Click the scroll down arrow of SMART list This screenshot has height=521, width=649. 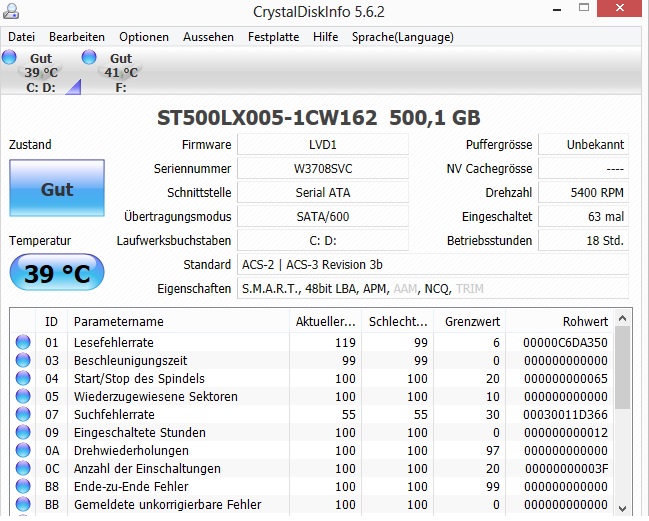(623, 508)
